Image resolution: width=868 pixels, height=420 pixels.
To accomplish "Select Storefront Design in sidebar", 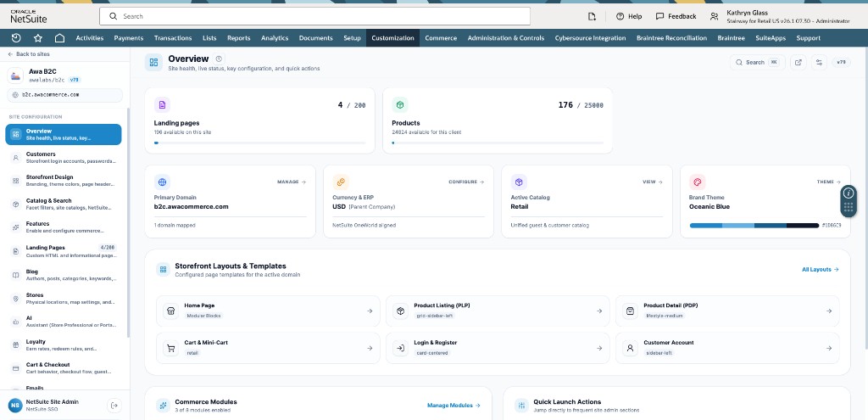I will click(64, 181).
